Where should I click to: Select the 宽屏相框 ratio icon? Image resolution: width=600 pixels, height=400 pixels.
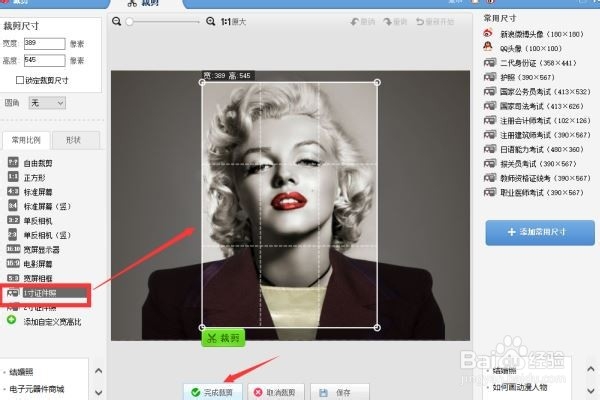pos(13,278)
